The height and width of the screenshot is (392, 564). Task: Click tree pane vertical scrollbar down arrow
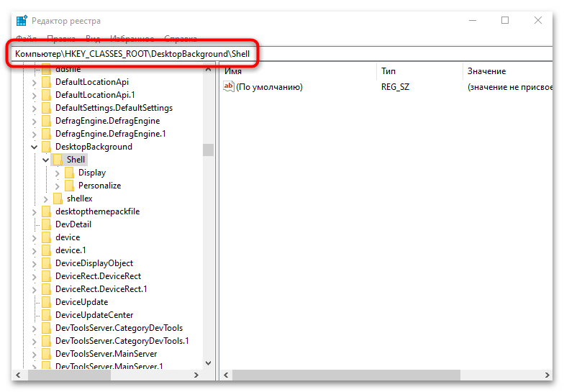pos(209,363)
